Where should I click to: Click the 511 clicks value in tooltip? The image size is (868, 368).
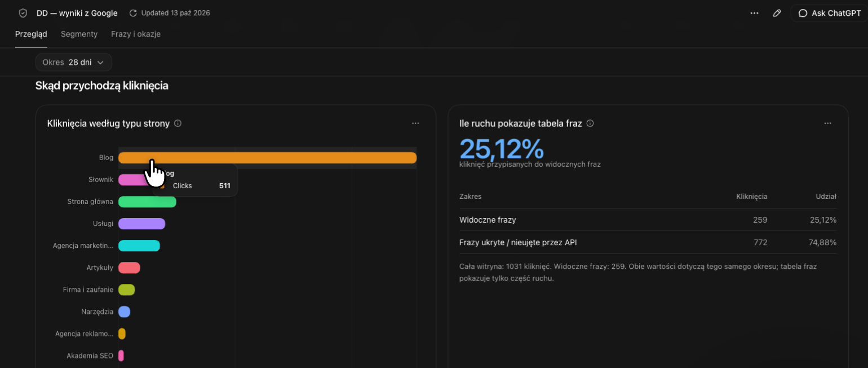(225, 185)
